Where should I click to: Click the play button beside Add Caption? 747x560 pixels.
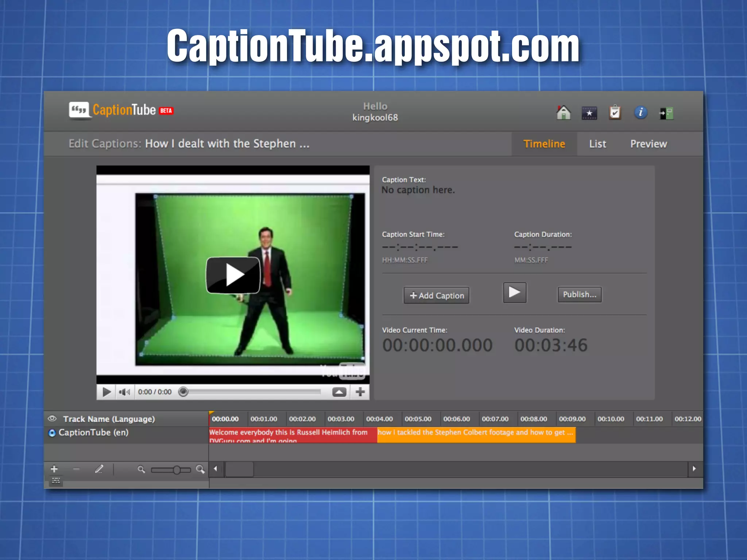click(x=515, y=292)
